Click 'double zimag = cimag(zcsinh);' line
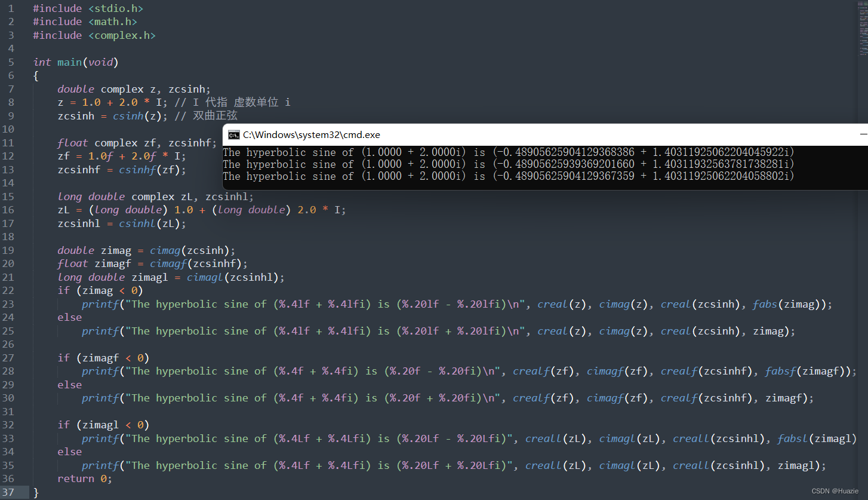Image resolution: width=868 pixels, height=500 pixels. 146,250
